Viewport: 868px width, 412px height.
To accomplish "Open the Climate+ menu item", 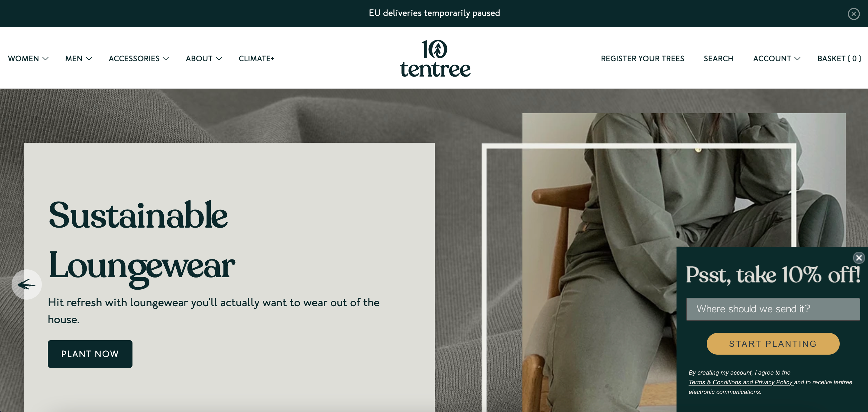I will pyautogui.click(x=256, y=59).
